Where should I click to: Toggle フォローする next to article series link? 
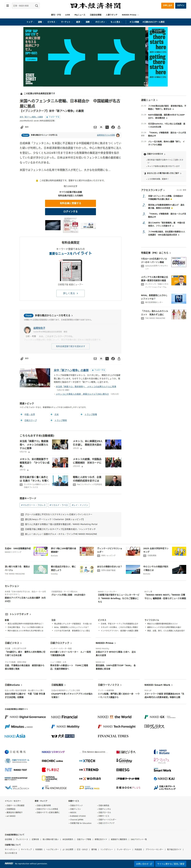point(52,117)
